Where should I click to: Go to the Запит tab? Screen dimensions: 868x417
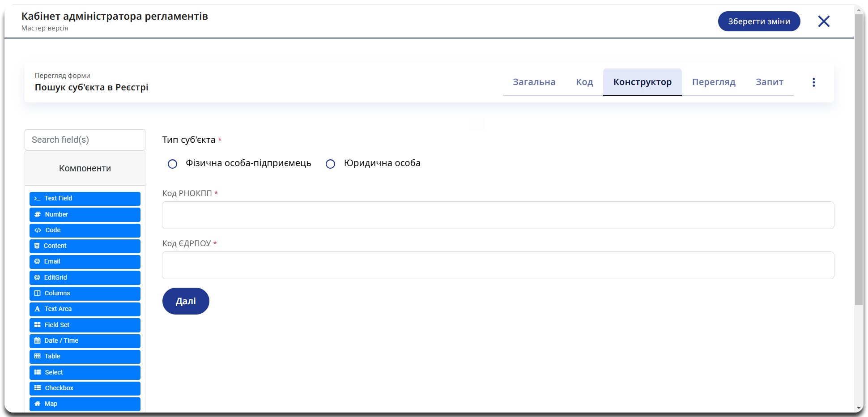(769, 82)
